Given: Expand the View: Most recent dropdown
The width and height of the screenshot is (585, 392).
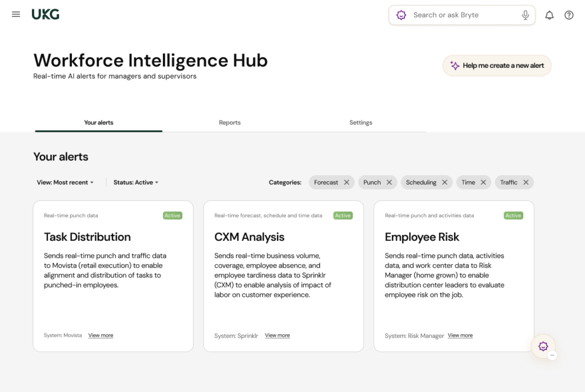Looking at the screenshot, I should click(x=65, y=183).
